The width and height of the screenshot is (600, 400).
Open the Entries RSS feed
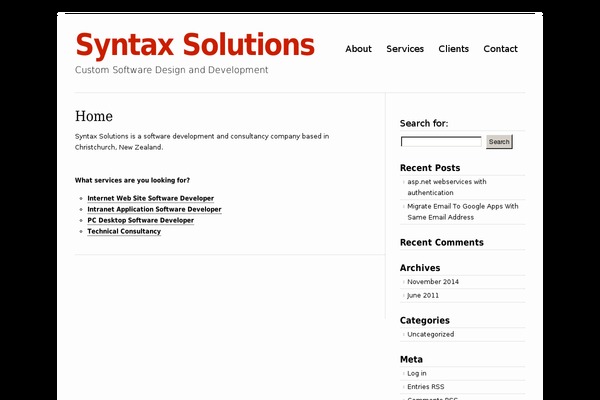coord(426,387)
